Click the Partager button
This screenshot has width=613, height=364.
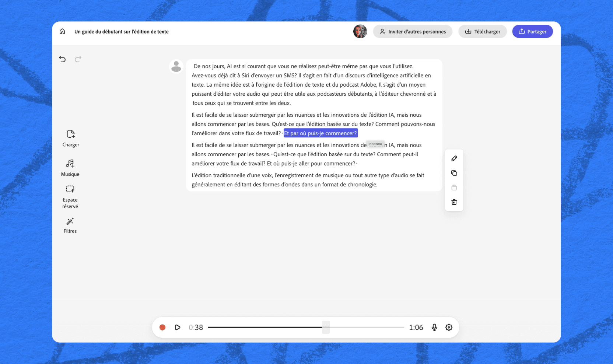coord(532,32)
